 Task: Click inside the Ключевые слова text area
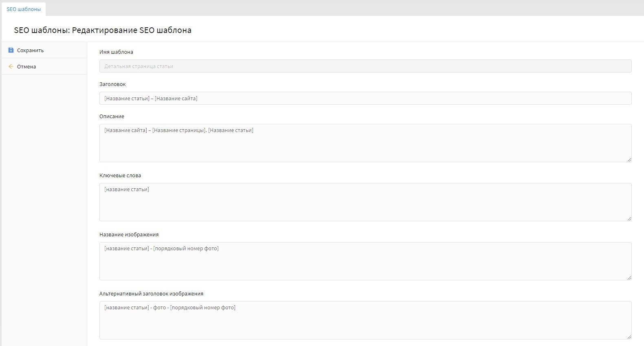click(x=365, y=202)
